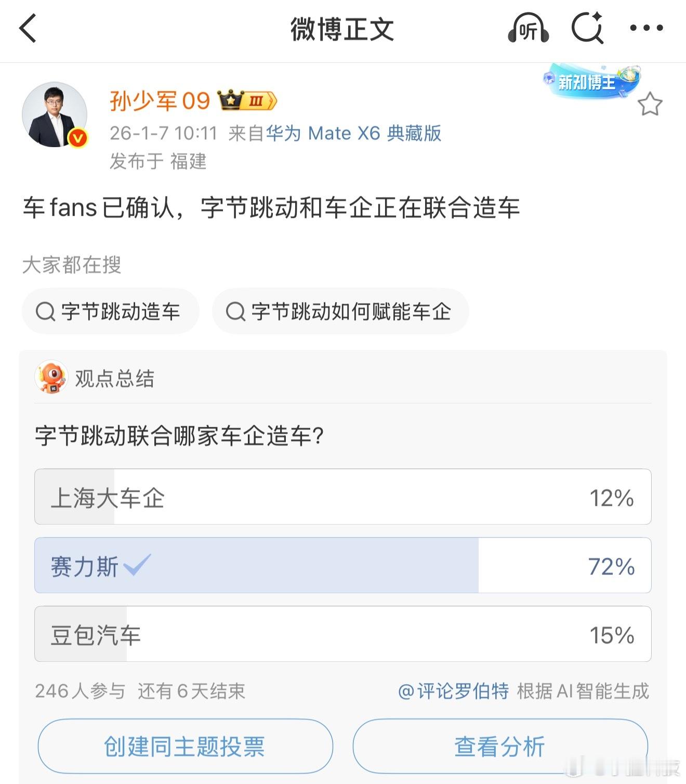Select the 赛力斯 poll option
The height and width of the screenshot is (784, 686).
tap(342, 566)
